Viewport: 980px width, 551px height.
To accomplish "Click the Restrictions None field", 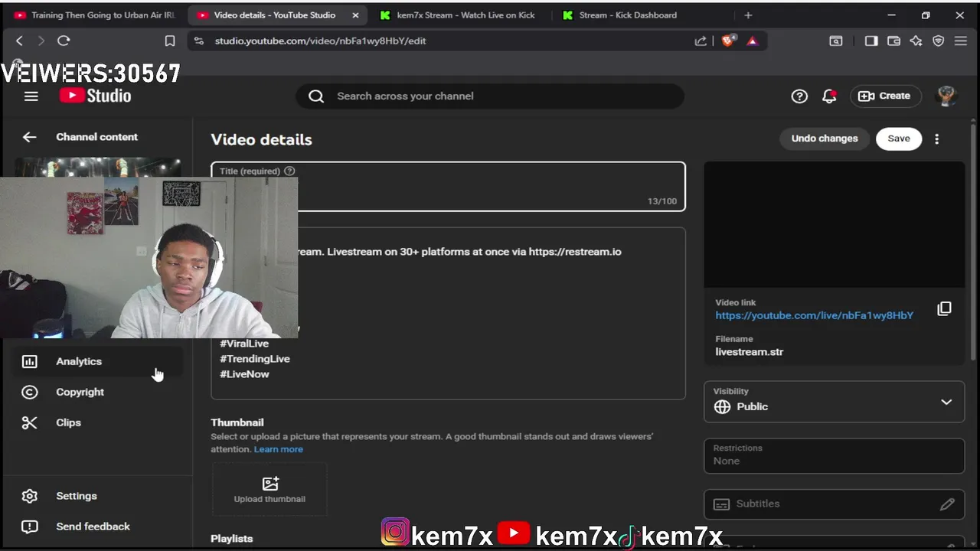I will 835,455.
